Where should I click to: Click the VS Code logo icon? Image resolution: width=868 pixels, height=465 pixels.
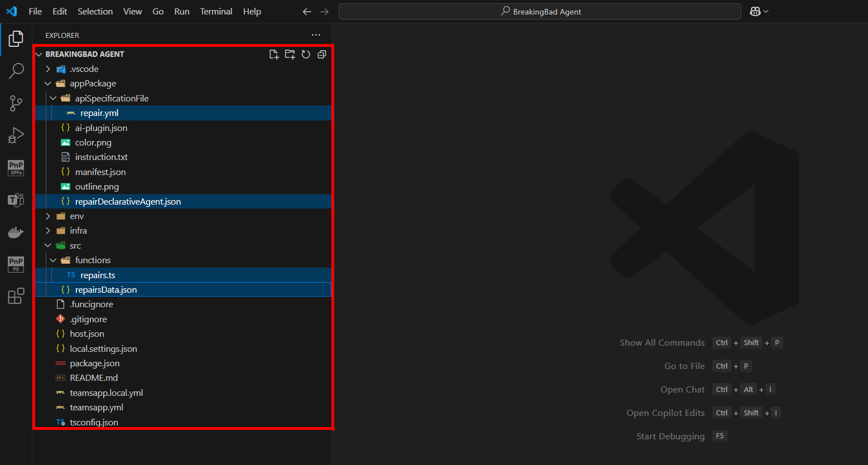coord(11,11)
